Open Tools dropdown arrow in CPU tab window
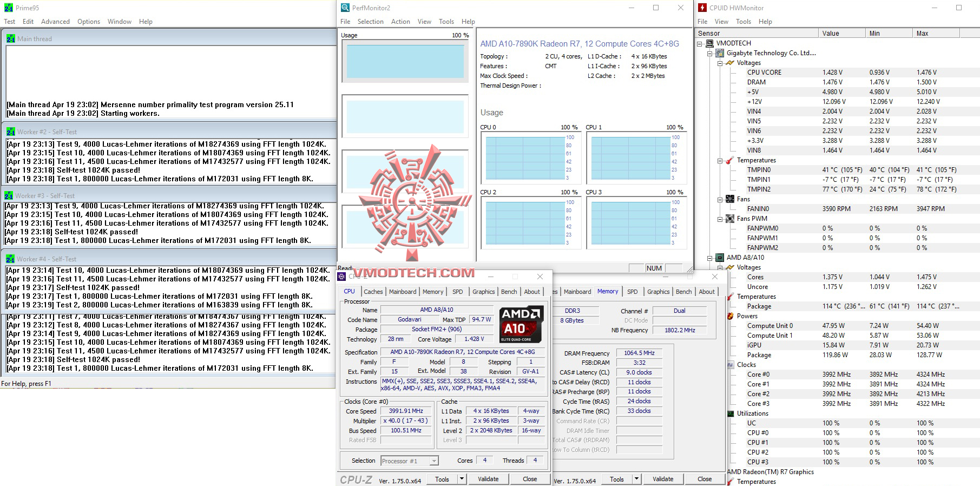Viewport: 980px width, 486px height. coord(462,479)
